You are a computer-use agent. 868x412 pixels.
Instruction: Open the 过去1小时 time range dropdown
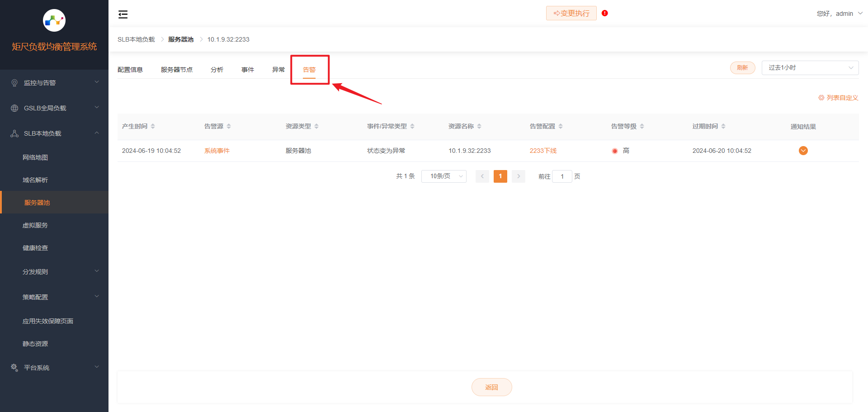click(x=810, y=67)
